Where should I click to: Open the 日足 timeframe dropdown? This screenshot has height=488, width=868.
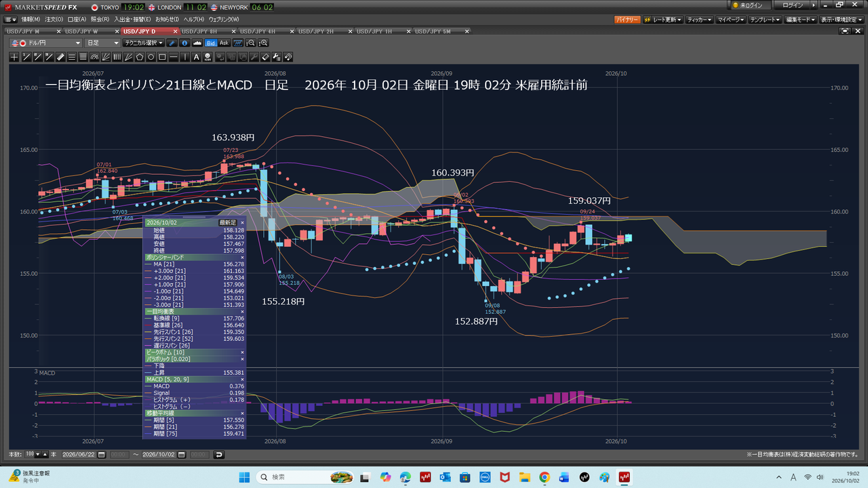pos(102,43)
